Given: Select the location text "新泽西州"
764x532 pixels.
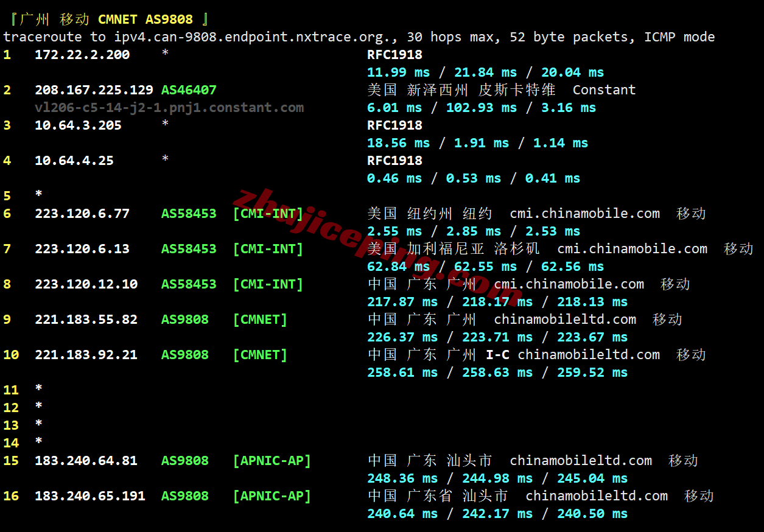Looking at the screenshot, I should (x=438, y=90).
